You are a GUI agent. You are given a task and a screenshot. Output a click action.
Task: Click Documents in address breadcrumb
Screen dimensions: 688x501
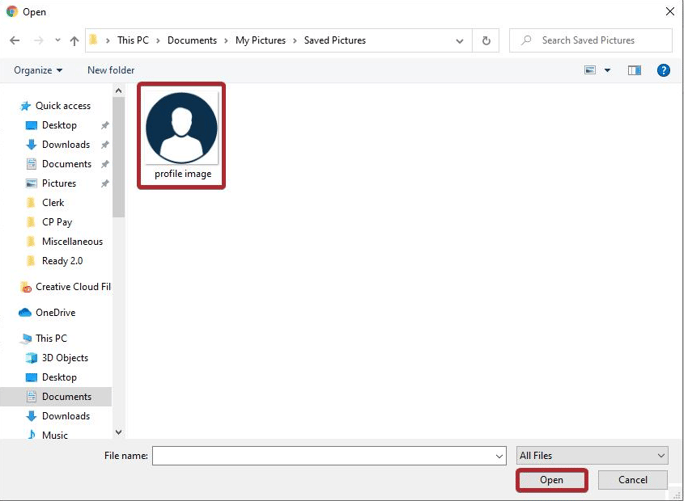click(x=192, y=40)
